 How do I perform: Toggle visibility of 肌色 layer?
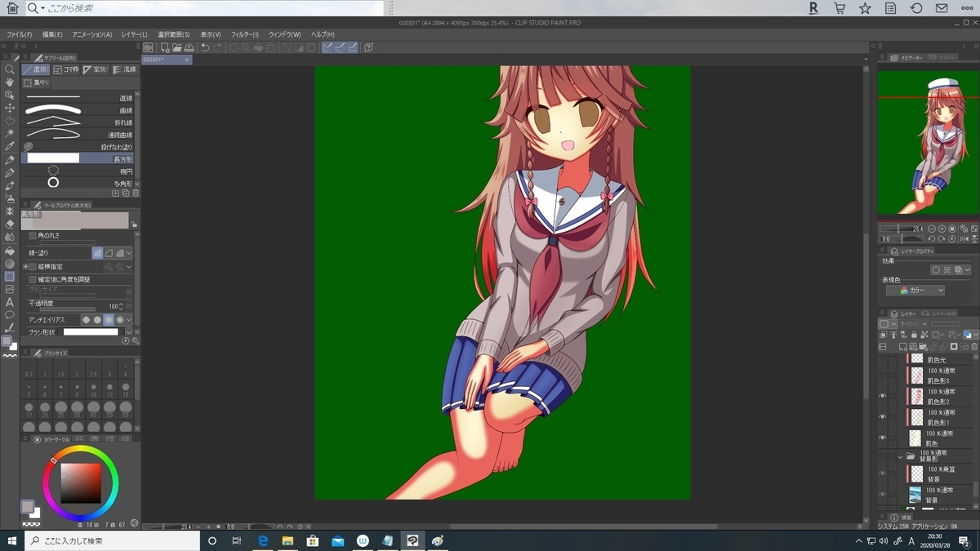(x=882, y=437)
